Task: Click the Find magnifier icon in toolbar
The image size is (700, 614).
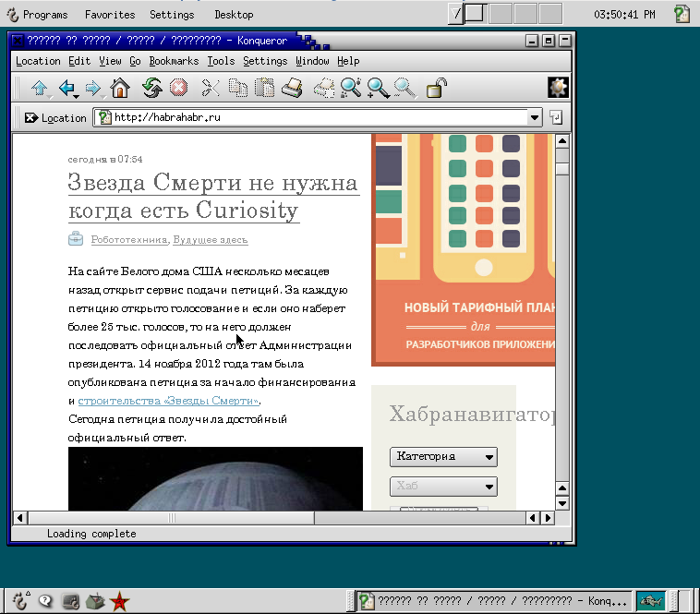Action: point(350,89)
